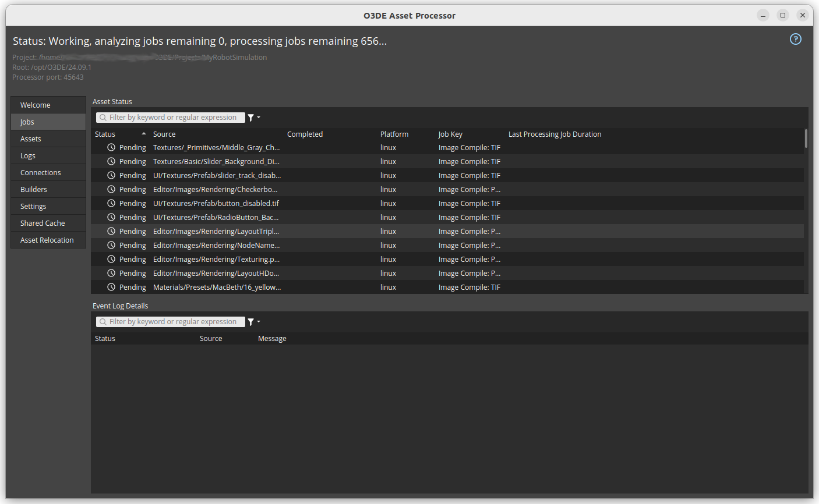Click the Root: /opt/O3DE/24.09.1 text

click(52, 68)
